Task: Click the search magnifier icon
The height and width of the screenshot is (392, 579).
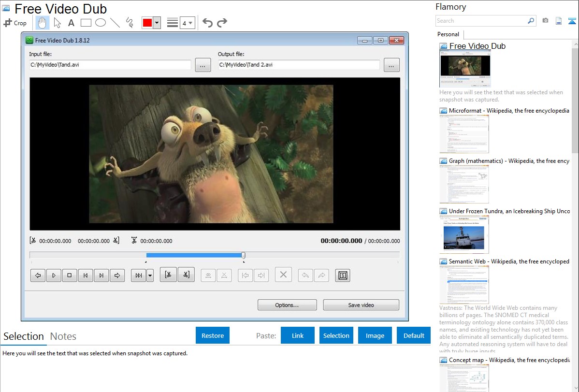Action: (531, 21)
